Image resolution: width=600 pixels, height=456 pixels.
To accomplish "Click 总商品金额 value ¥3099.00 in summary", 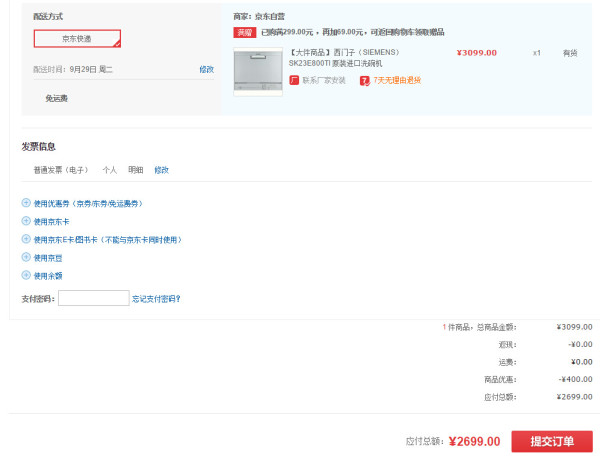I will click(574, 327).
